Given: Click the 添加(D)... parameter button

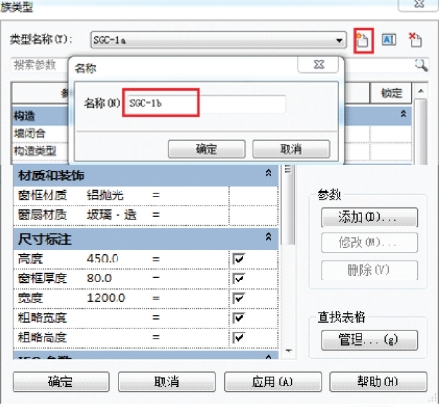Looking at the screenshot, I should click(369, 218).
